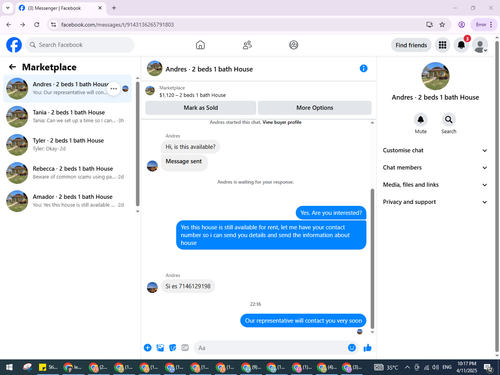Click the ENG language indicator
This screenshot has width=500, height=375.
(x=447, y=367)
